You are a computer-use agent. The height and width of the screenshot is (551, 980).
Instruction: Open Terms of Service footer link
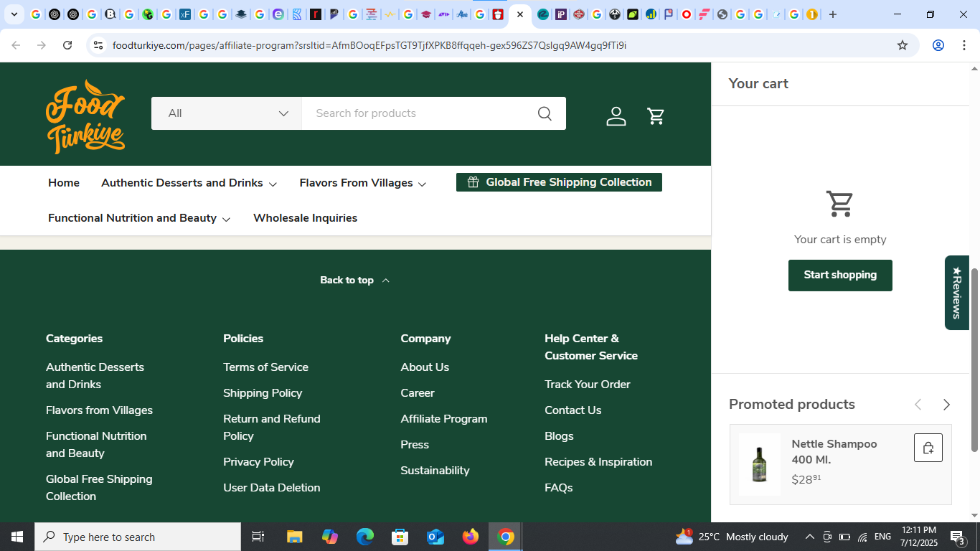265,367
